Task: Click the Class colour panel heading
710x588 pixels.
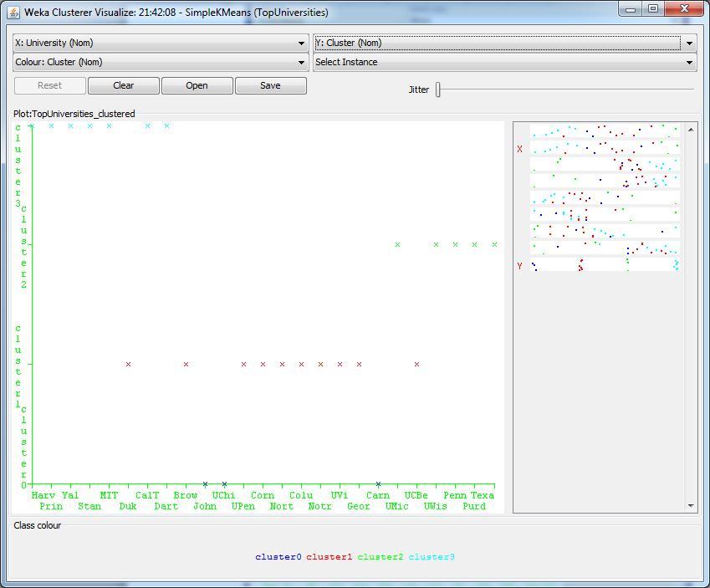Action: [x=37, y=525]
